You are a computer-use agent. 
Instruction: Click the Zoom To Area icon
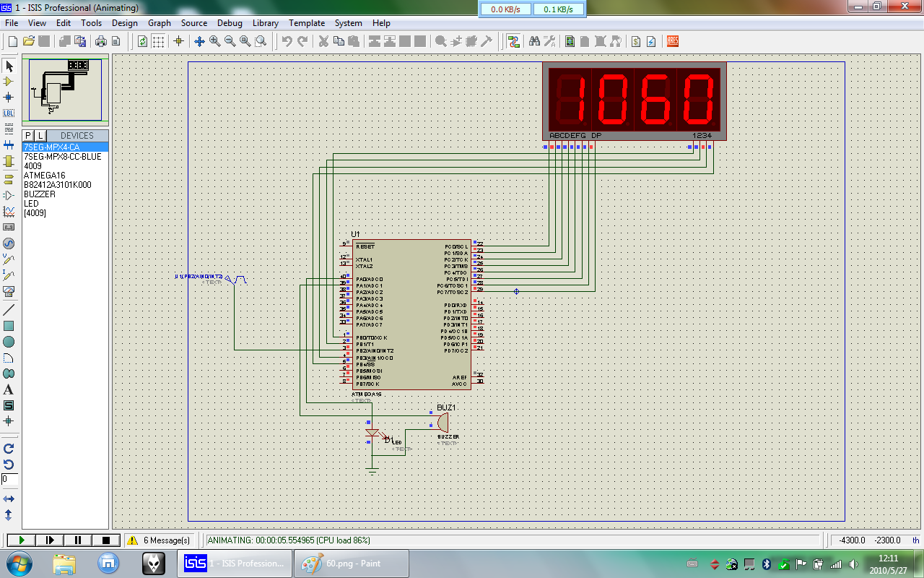[261, 41]
